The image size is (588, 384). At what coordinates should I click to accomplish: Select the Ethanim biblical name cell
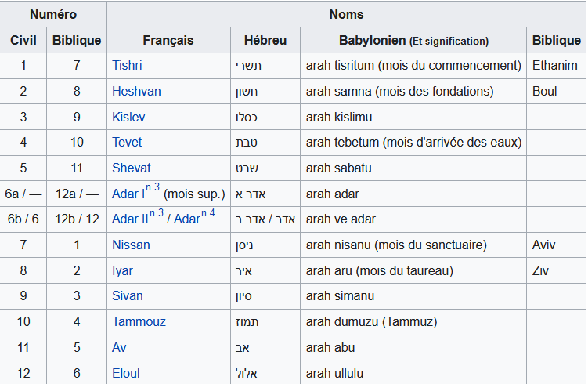click(556, 65)
